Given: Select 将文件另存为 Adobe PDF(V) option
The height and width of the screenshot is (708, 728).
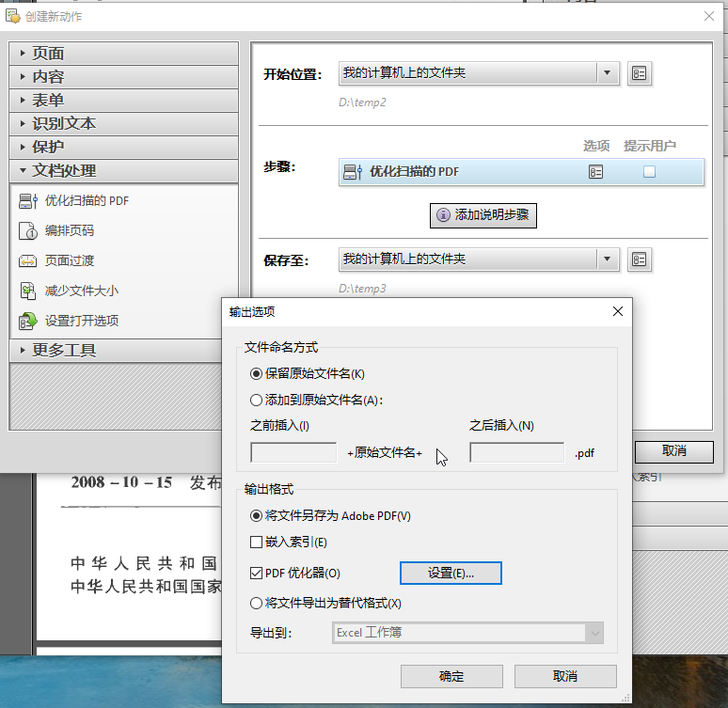Looking at the screenshot, I should point(256,516).
